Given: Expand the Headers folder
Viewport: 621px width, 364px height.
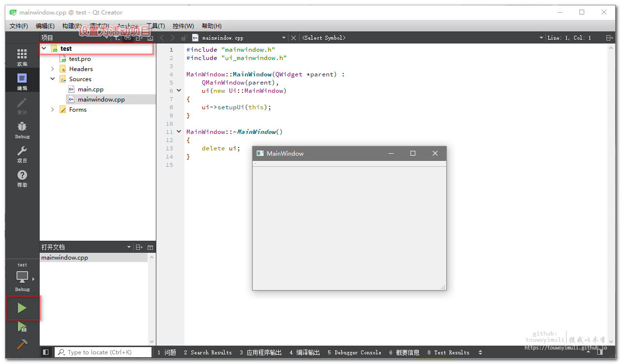Looking at the screenshot, I should click(x=53, y=69).
